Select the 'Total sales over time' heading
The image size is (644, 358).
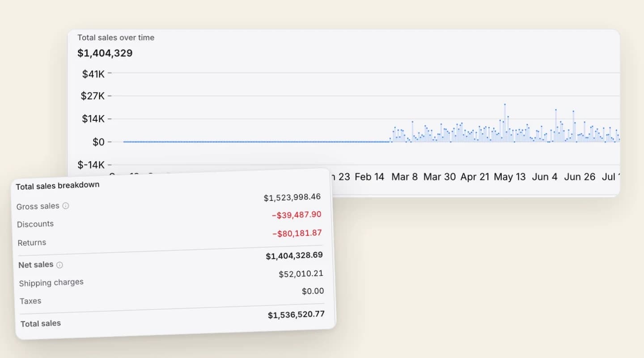(x=116, y=38)
